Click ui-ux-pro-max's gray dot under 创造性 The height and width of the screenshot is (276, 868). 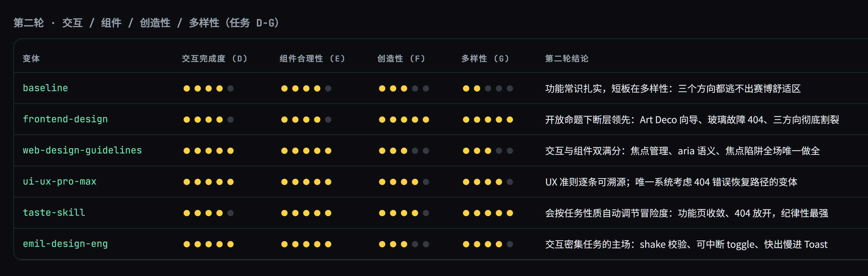click(x=426, y=182)
